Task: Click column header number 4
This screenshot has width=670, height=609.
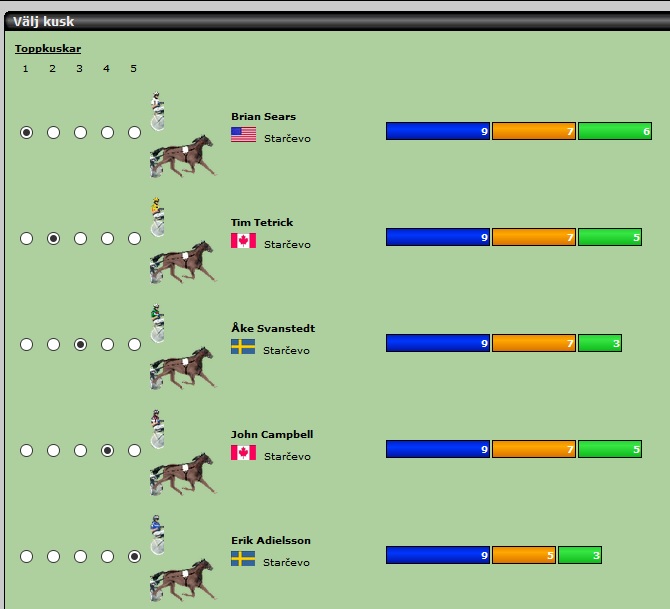Action: (x=106, y=68)
